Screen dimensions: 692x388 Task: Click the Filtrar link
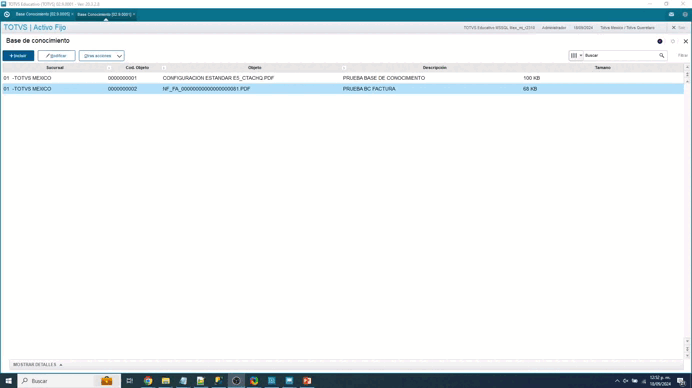pos(683,56)
